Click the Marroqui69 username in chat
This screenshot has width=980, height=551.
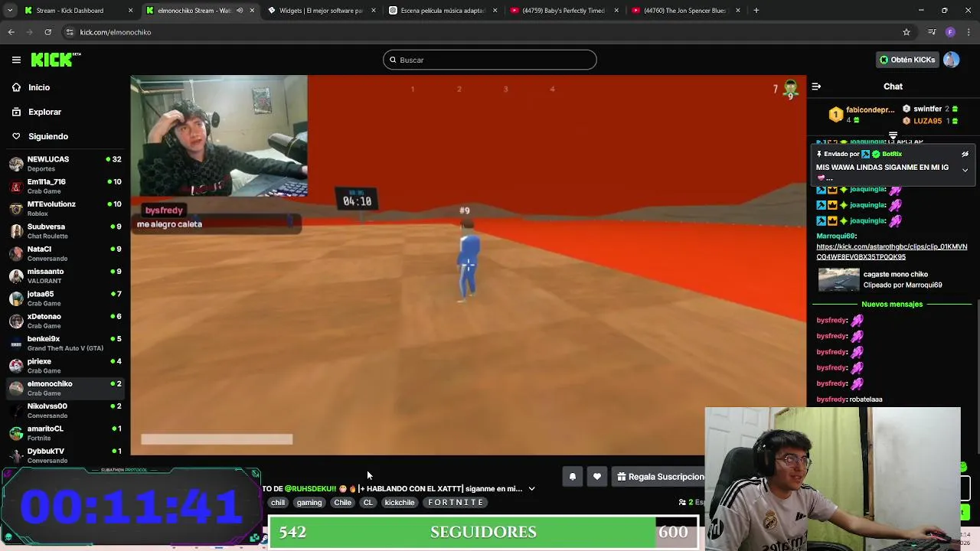835,236
